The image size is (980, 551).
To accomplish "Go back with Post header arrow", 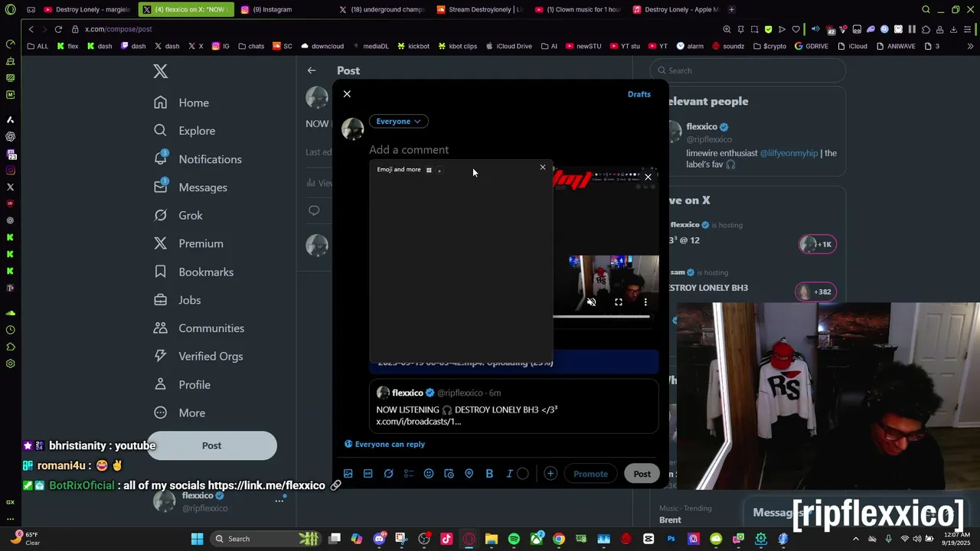I will coord(312,70).
